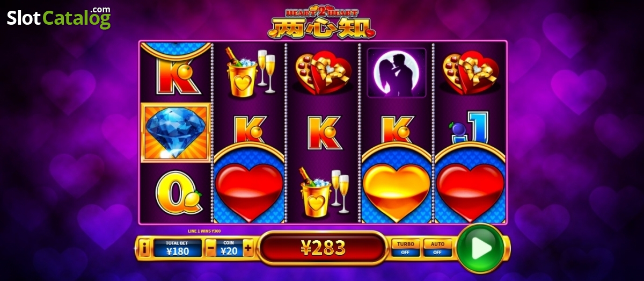Image resolution: width=644 pixels, height=281 pixels.
Task: Click the ¥283 win amount display
Action: (323, 248)
